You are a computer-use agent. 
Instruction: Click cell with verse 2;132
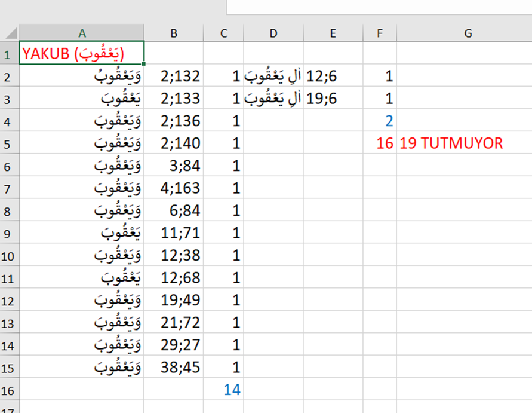pos(174,76)
